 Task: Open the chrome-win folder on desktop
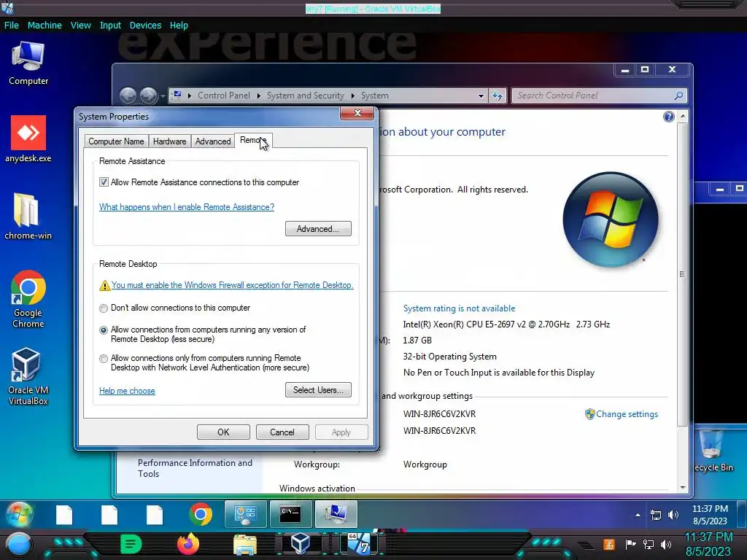coord(28,216)
